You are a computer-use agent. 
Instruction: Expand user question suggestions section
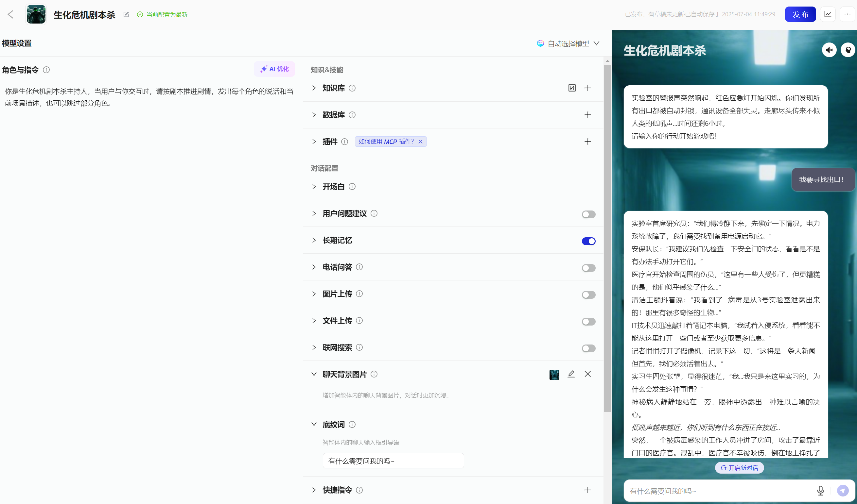(x=314, y=213)
